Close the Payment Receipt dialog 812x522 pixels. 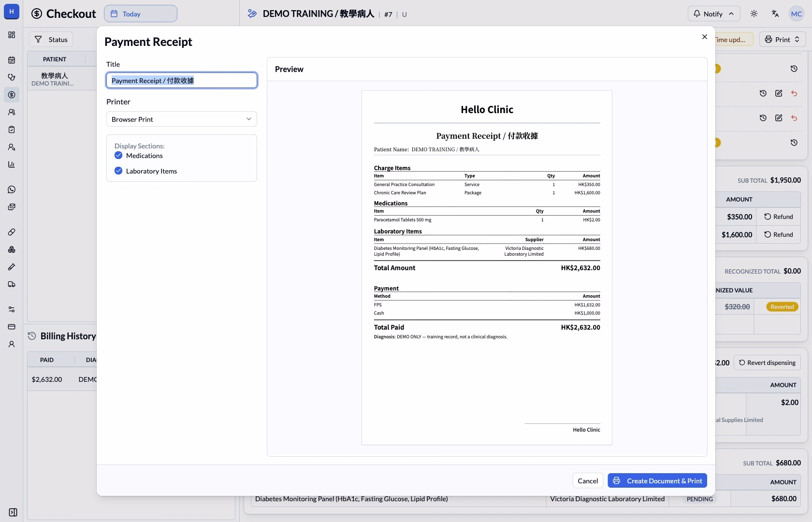point(705,37)
